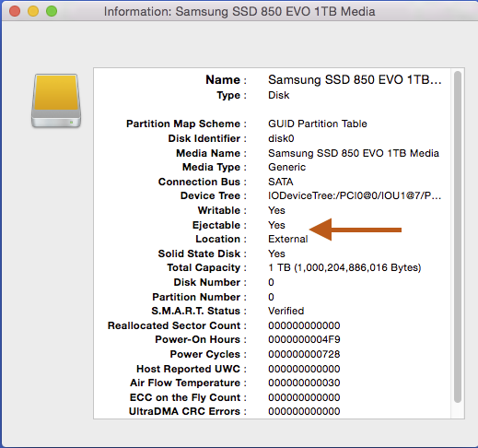478x448 pixels.
Task: Click the 'Air Flow Temperature :' label
Action: (188, 383)
